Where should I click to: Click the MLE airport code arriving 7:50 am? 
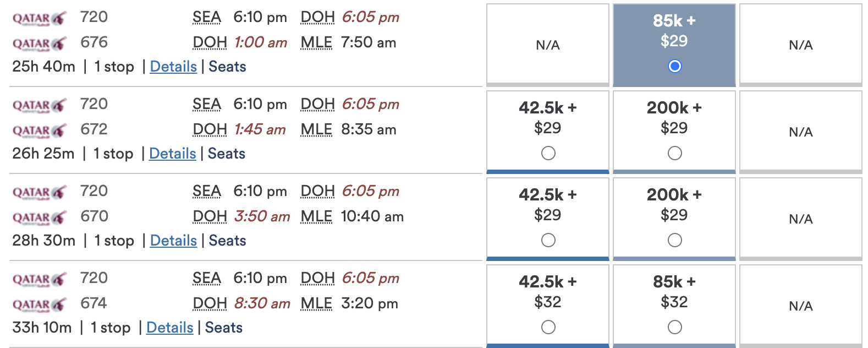coord(316,42)
